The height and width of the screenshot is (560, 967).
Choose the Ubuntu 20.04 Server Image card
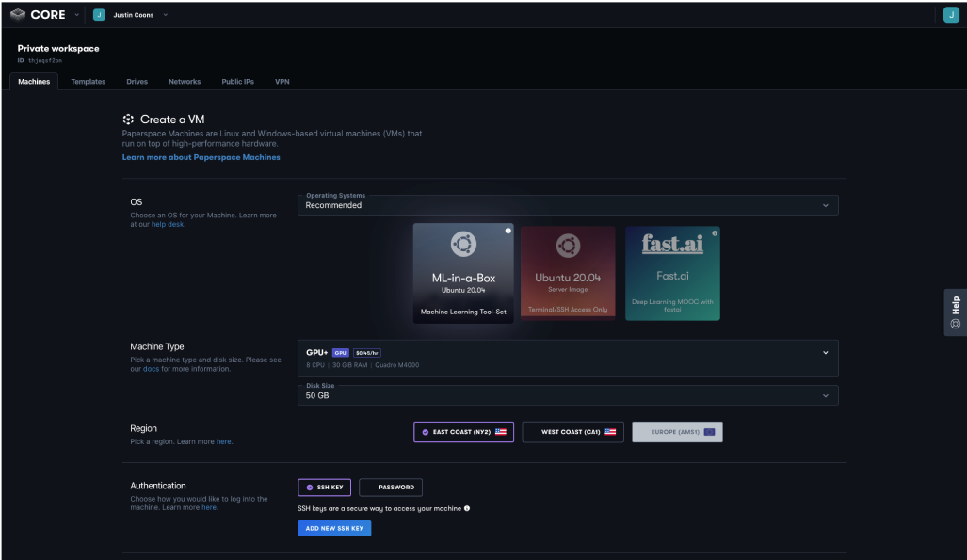568,273
